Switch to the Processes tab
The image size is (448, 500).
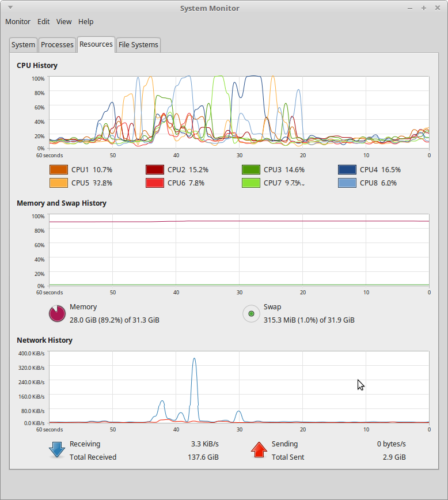(57, 45)
